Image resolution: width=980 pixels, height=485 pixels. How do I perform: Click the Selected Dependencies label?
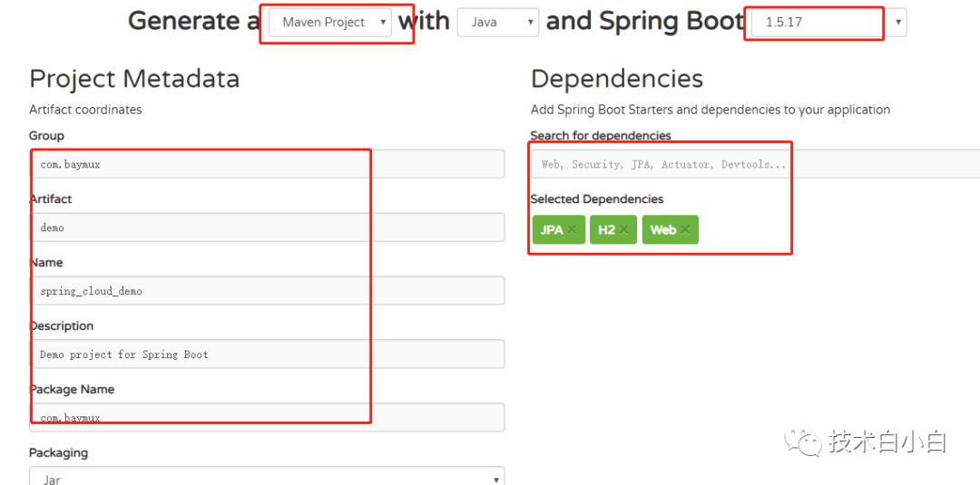pyautogui.click(x=597, y=199)
